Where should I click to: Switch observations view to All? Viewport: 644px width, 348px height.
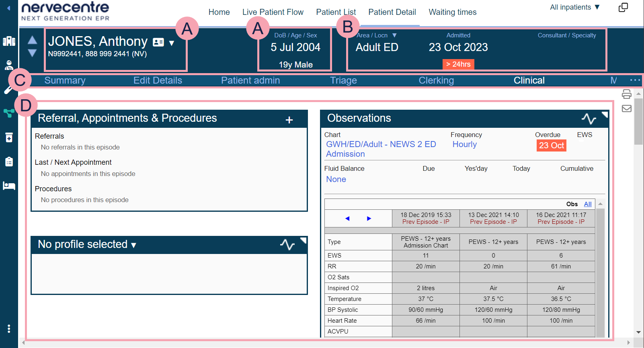coord(587,204)
